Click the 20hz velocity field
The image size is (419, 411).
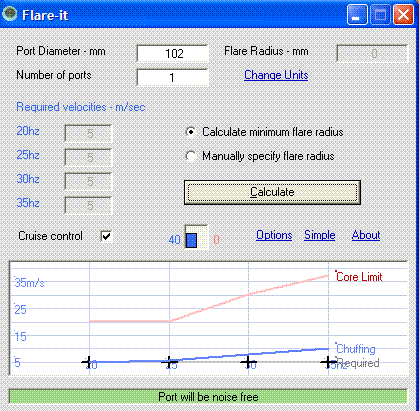(x=88, y=134)
